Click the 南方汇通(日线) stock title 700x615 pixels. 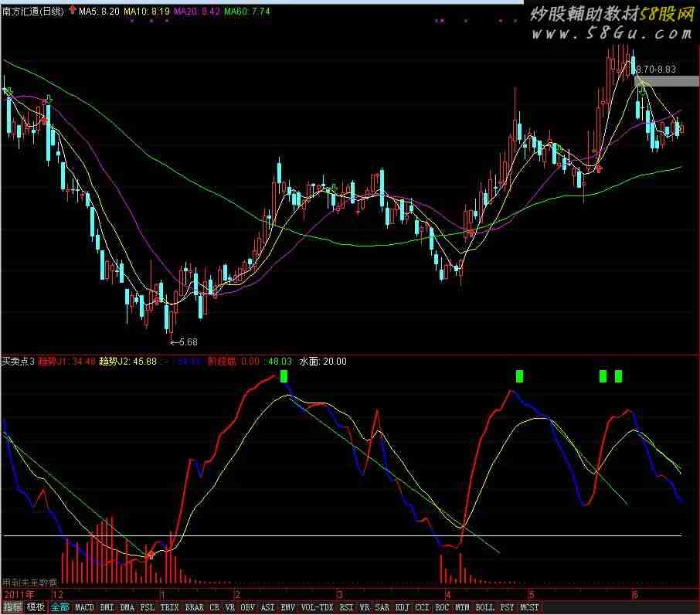34,12
